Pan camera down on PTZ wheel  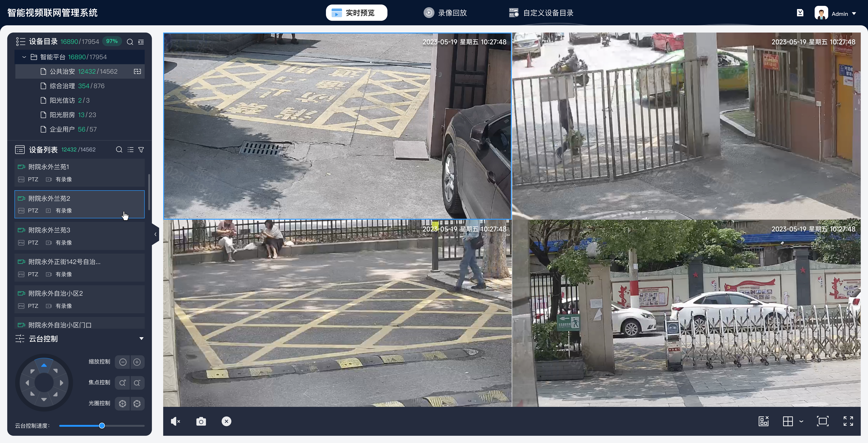(x=44, y=400)
